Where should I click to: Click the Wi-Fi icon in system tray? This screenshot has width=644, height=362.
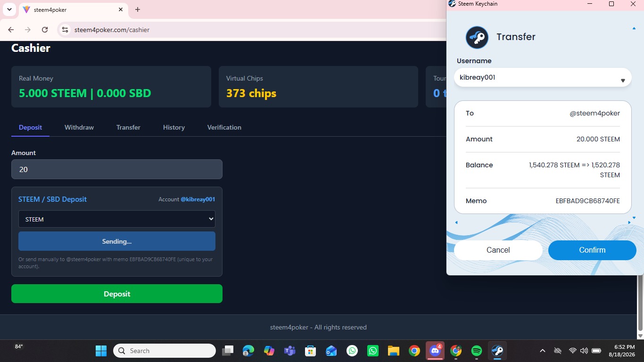(x=572, y=351)
